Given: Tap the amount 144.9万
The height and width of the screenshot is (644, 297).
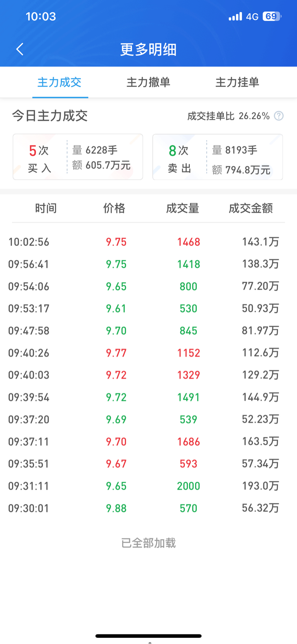Looking at the screenshot, I should click(x=261, y=397).
